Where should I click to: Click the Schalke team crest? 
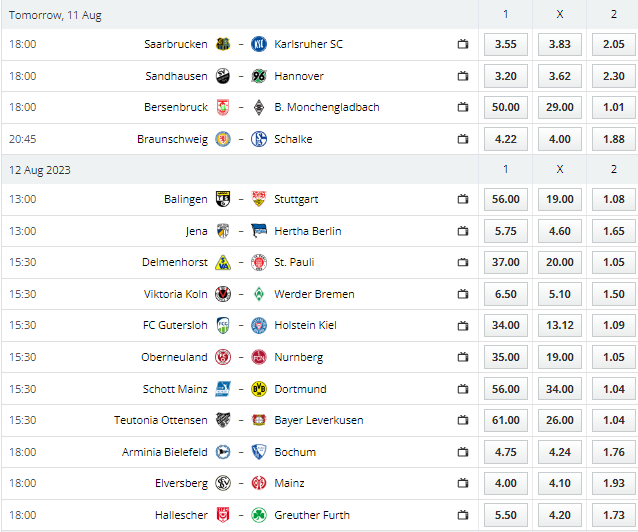tap(259, 139)
